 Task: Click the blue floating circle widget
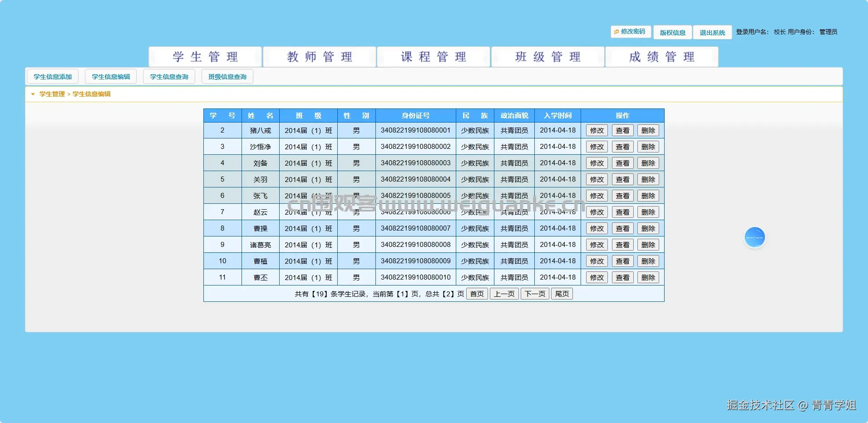pos(755,237)
